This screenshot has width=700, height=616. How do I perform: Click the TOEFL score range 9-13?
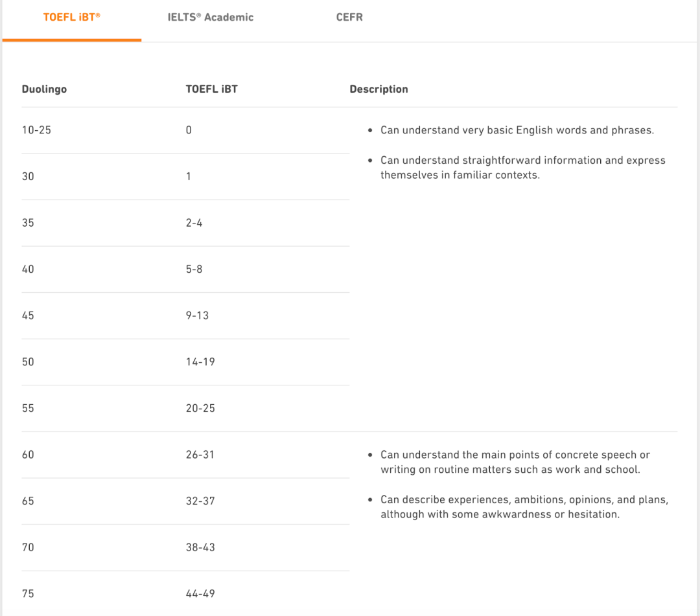197,315
